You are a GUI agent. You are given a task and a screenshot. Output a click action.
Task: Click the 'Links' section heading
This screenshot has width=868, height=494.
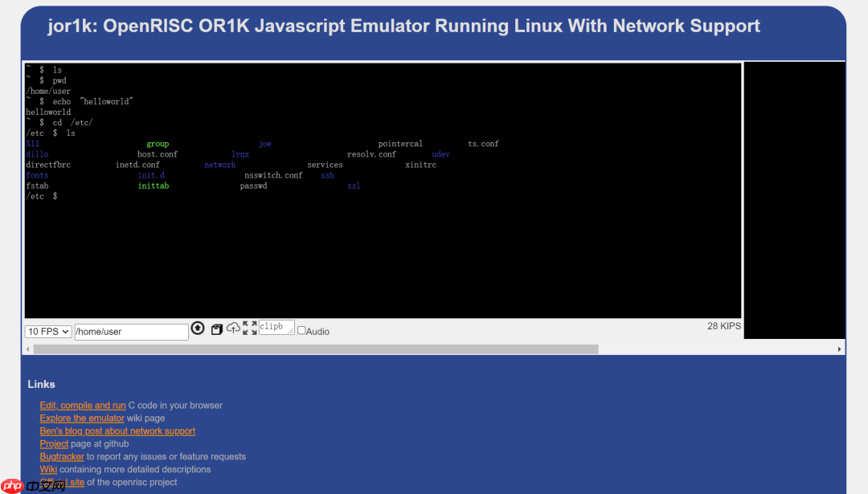coord(42,385)
